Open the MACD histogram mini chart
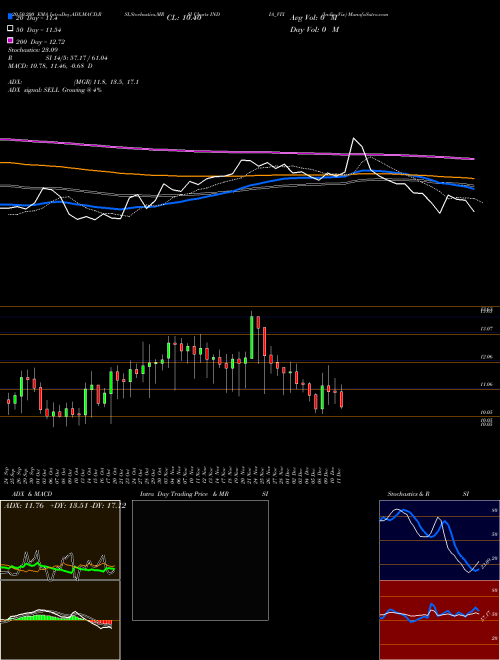Screen dimensions: 500x660 [x=60, y=620]
